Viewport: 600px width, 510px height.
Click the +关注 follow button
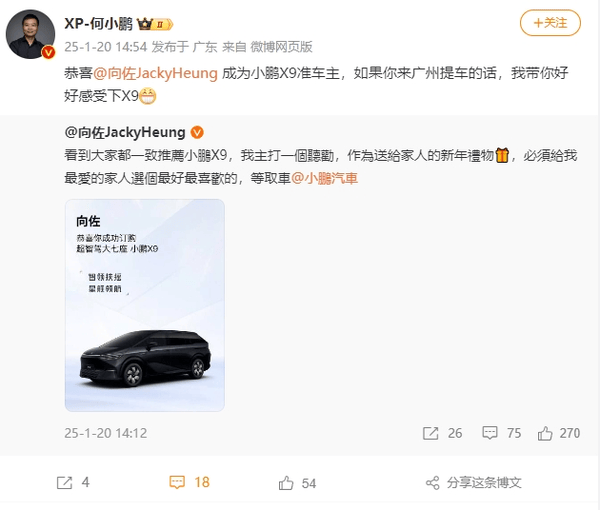coord(550,23)
